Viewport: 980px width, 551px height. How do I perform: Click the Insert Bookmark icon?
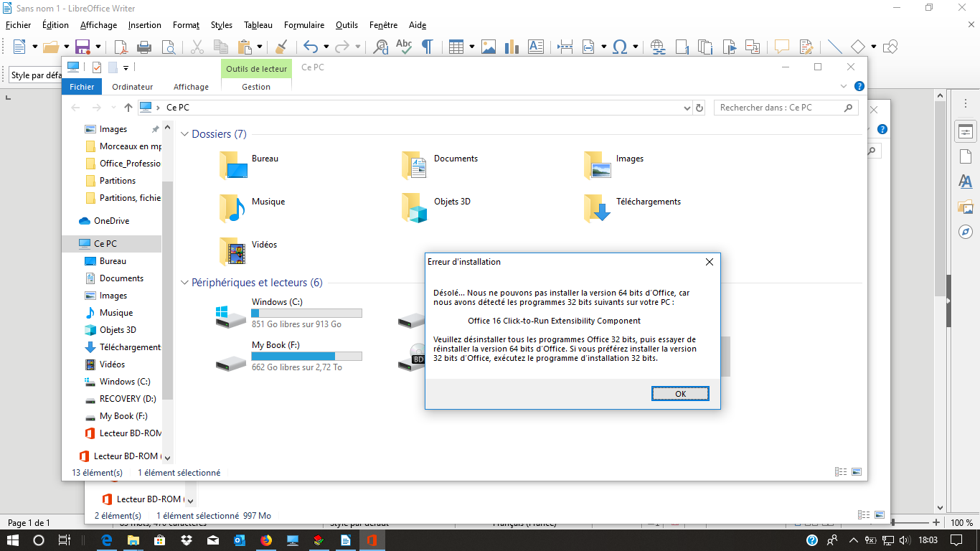click(x=729, y=47)
